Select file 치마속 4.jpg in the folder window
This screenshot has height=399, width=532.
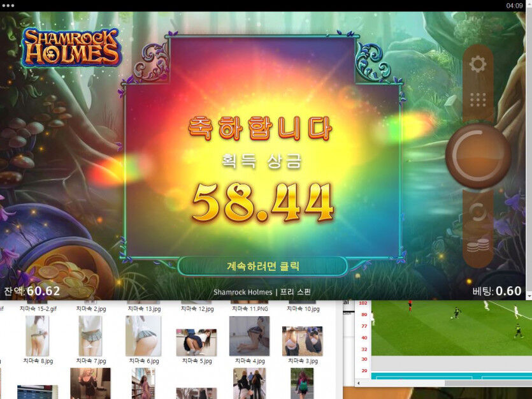pos(249,340)
